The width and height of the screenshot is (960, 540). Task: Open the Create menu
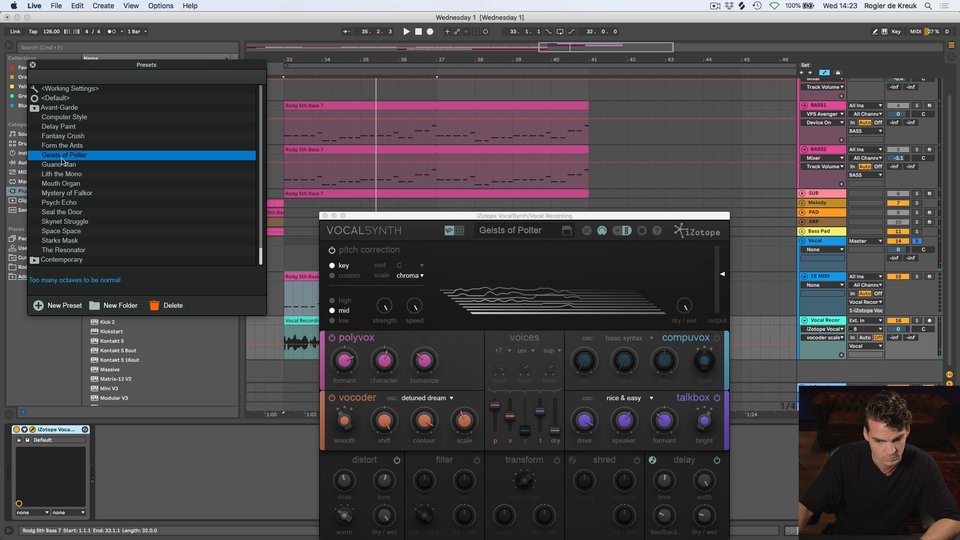coord(103,6)
